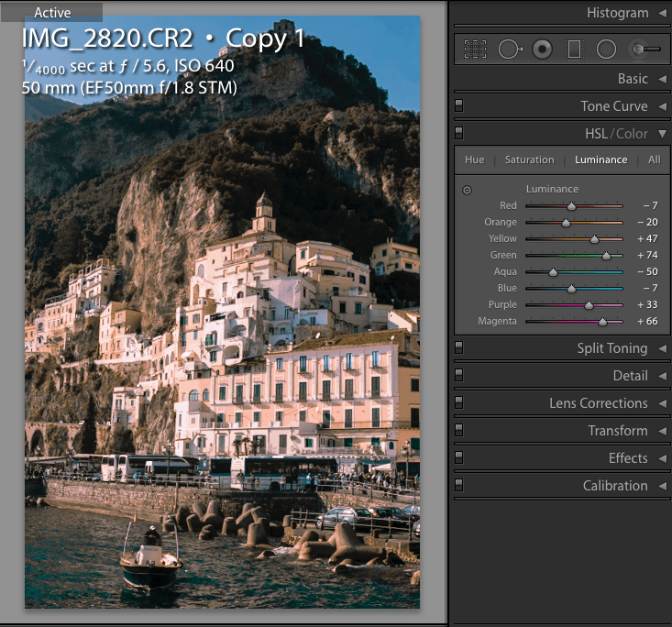Click the Active label above photo
This screenshot has height=627, width=672.
52,13
